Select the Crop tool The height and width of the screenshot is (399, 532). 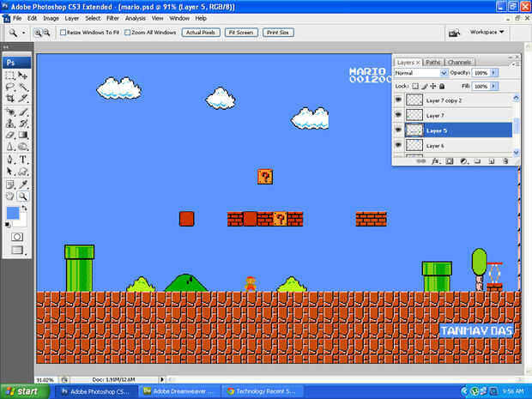10,99
